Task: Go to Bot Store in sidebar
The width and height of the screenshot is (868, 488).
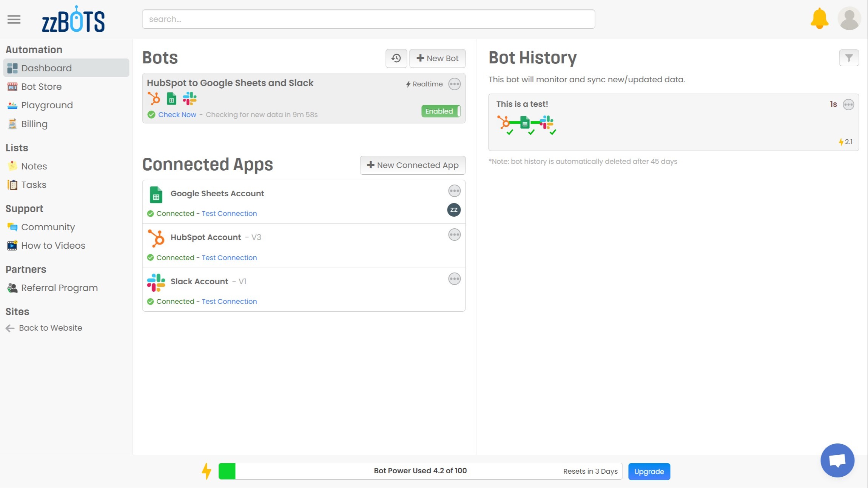Action: [x=41, y=86]
